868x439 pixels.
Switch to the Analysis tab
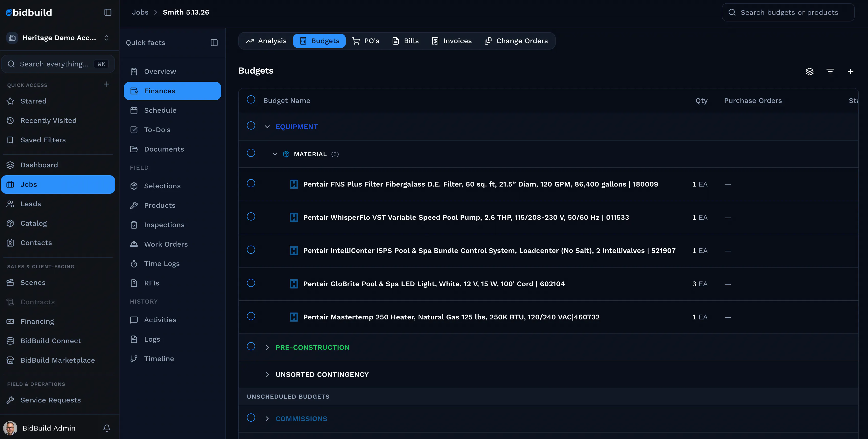point(266,41)
